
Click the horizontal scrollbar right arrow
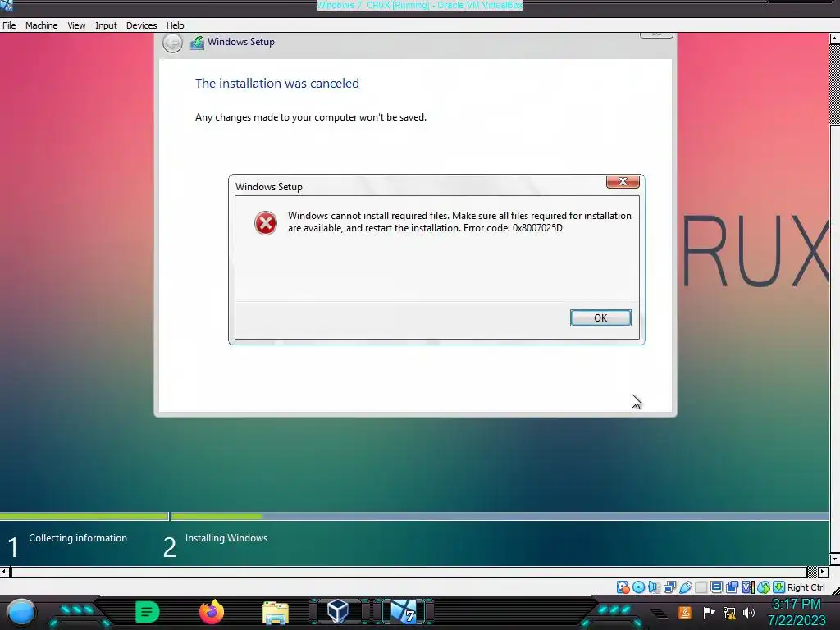click(824, 572)
